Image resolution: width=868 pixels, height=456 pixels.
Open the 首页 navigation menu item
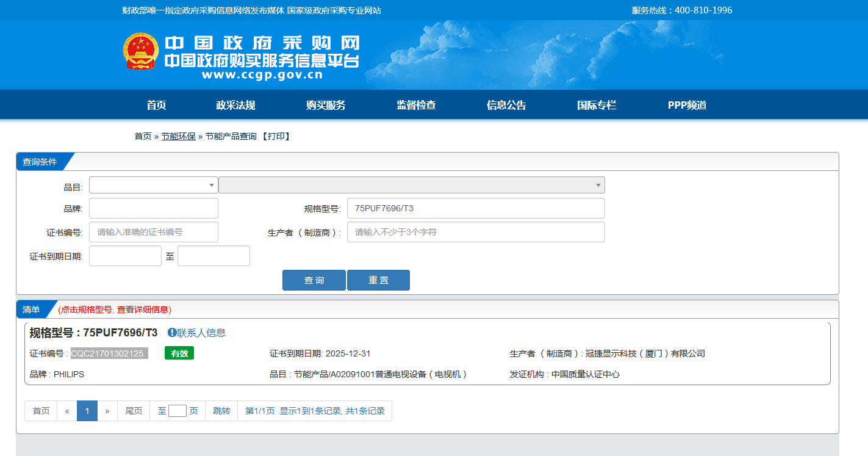156,105
